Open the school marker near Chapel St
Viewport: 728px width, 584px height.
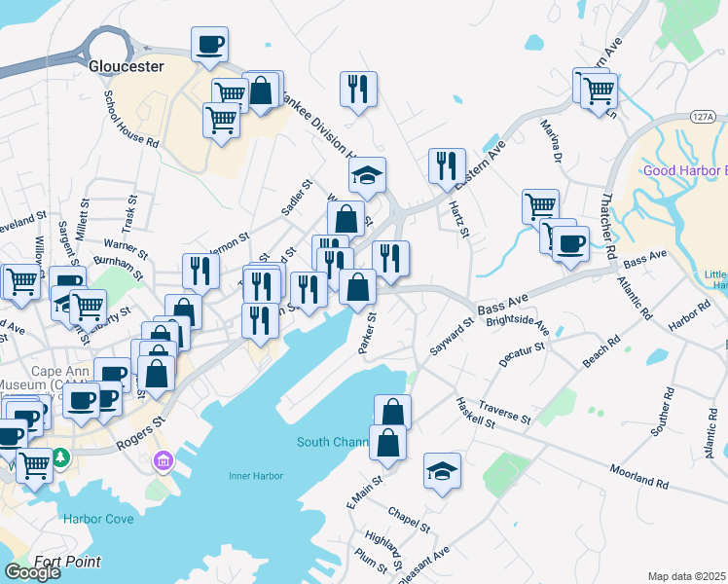(442, 472)
